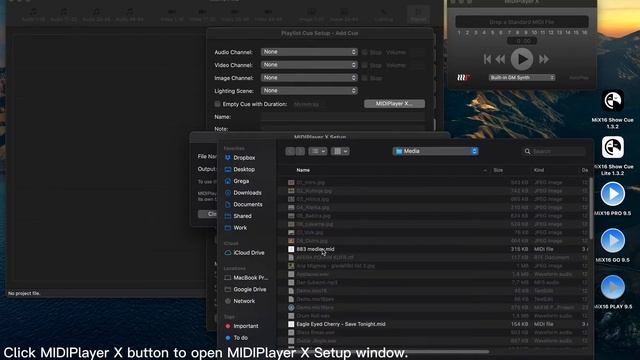Open the MiX16 Show Cue Lite 1.3.2 icon

coord(613,147)
